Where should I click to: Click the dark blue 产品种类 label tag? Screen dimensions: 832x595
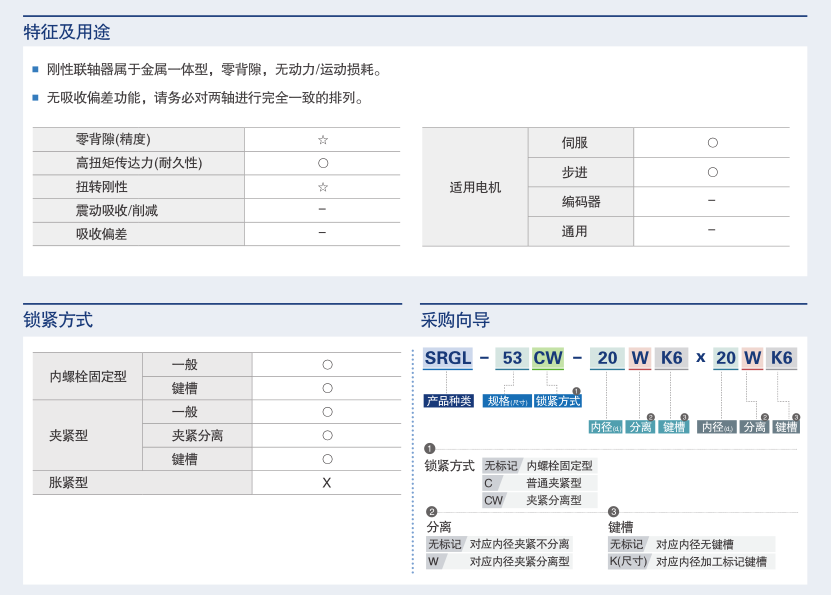pyautogui.click(x=448, y=401)
